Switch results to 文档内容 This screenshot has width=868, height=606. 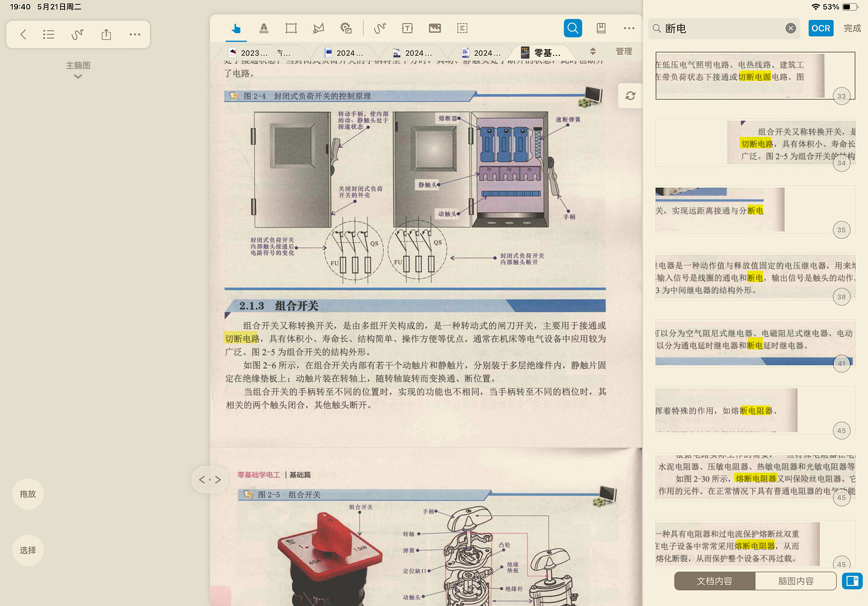click(715, 581)
